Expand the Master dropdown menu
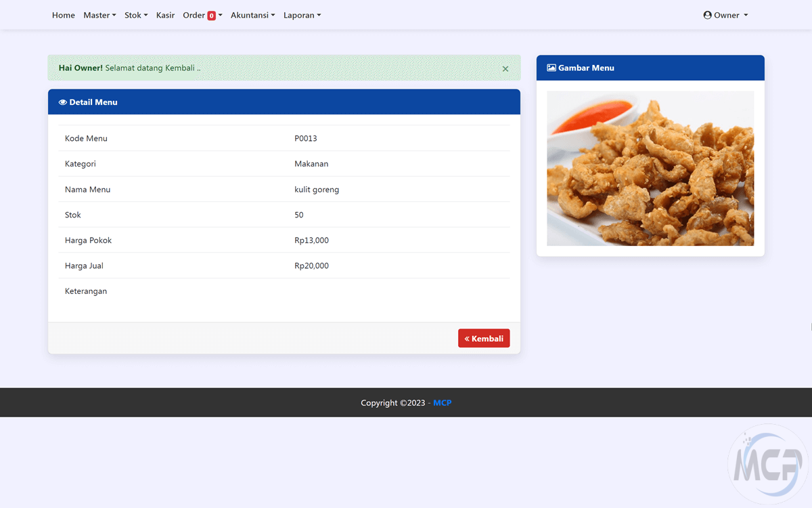 point(99,15)
